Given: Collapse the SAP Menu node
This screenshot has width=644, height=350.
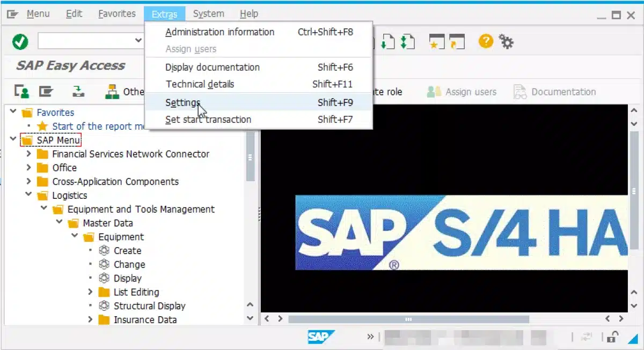Looking at the screenshot, I should click(x=13, y=140).
